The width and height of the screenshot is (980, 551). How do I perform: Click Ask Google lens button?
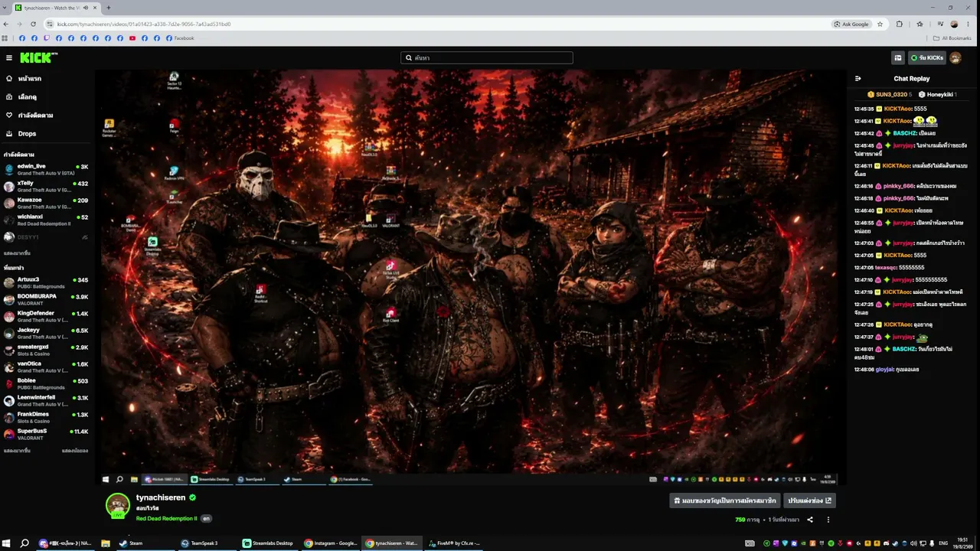coord(852,24)
